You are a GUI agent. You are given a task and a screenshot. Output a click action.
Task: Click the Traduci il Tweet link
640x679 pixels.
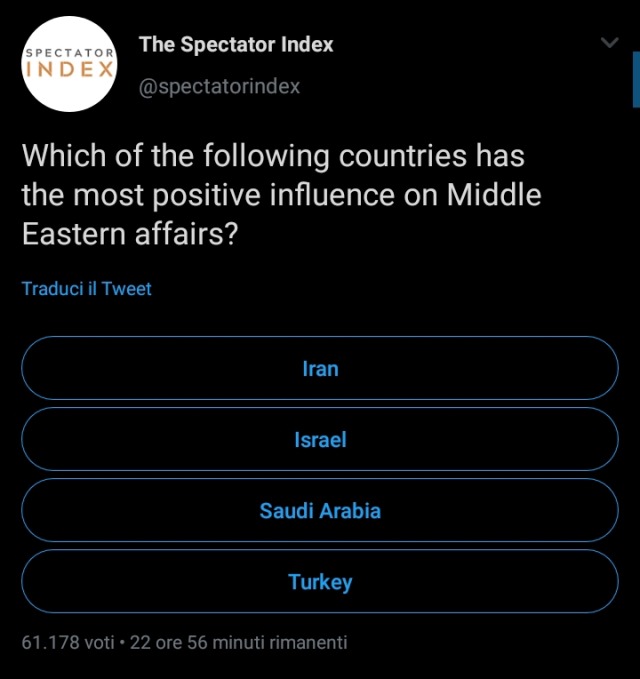click(x=87, y=289)
